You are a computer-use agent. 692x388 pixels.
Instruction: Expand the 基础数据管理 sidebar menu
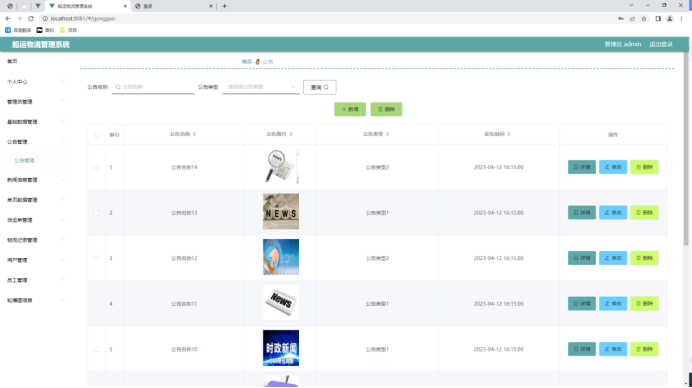click(x=35, y=122)
